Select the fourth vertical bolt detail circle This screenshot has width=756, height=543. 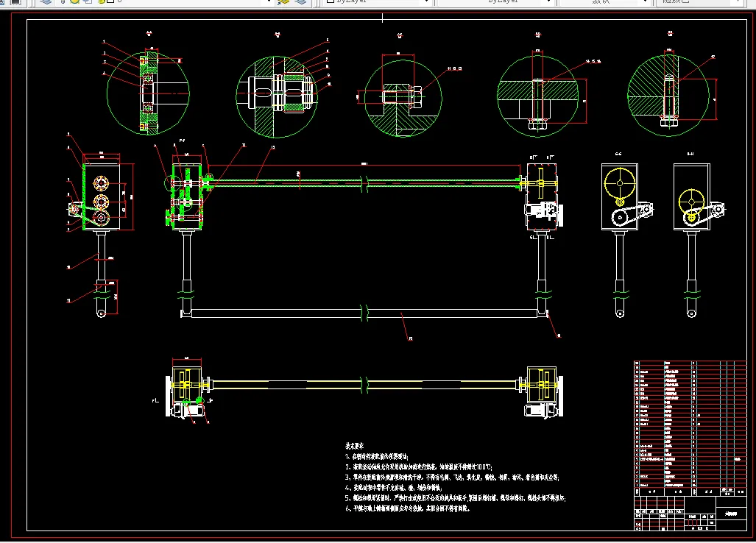pos(537,96)
